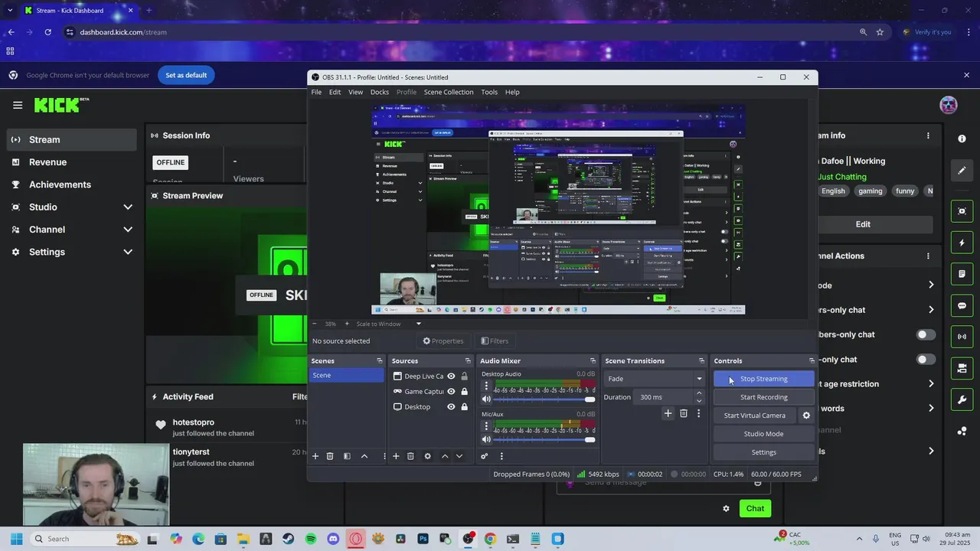Open Photoshop from the taskbar
This screenshot has width=980, height=551.
click(x=423, y=539)
